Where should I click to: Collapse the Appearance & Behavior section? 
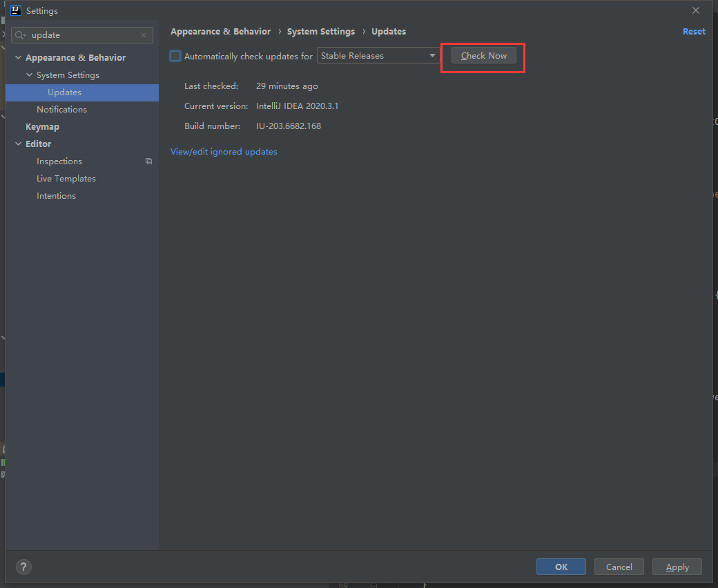click(19, 58)
